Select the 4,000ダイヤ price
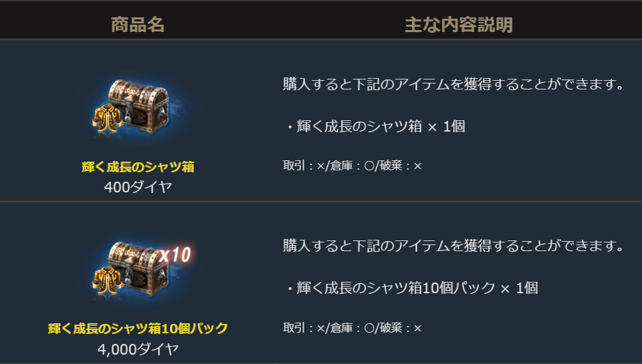The height and width of the screenshot is (364, 642). [x=138, y=348]
